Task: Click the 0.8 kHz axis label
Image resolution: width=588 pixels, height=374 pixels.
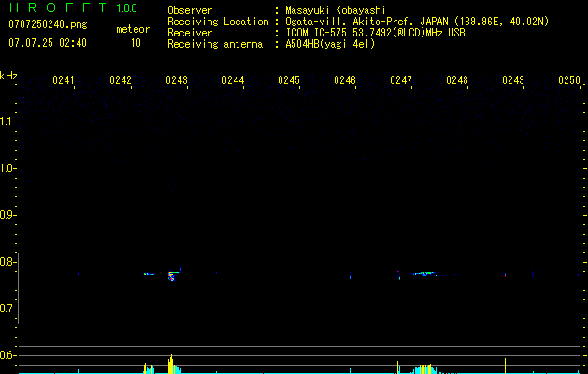Action: pos(7,262)
